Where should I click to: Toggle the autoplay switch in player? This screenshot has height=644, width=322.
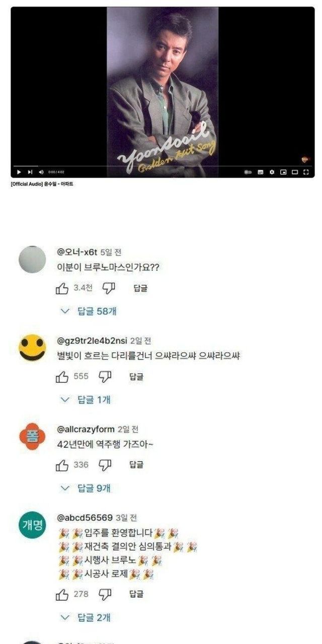click(248, 172)
